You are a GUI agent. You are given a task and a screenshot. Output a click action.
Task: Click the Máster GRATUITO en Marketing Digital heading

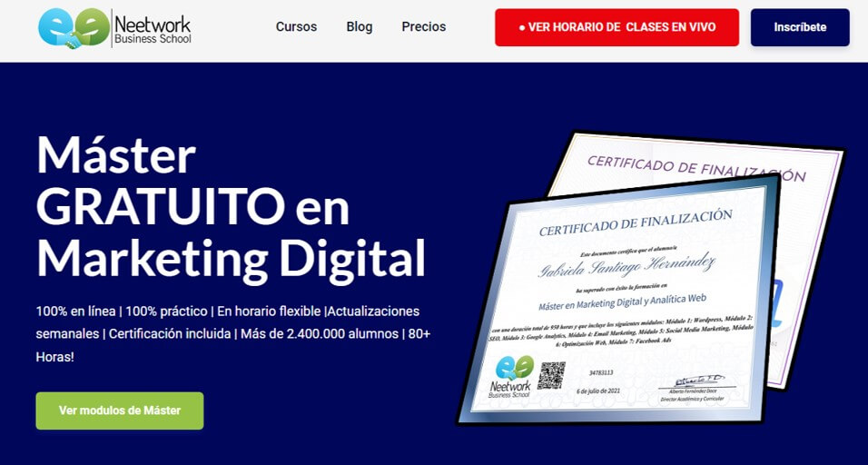231,208
